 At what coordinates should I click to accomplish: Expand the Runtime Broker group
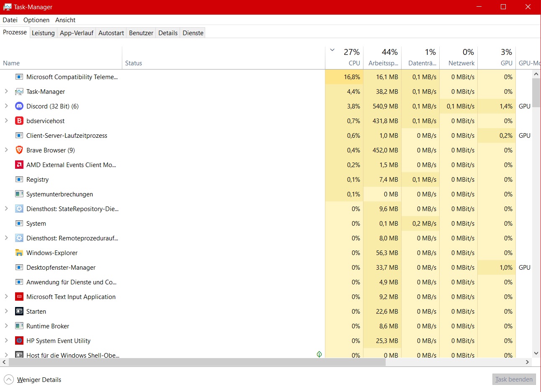point(6,326)
